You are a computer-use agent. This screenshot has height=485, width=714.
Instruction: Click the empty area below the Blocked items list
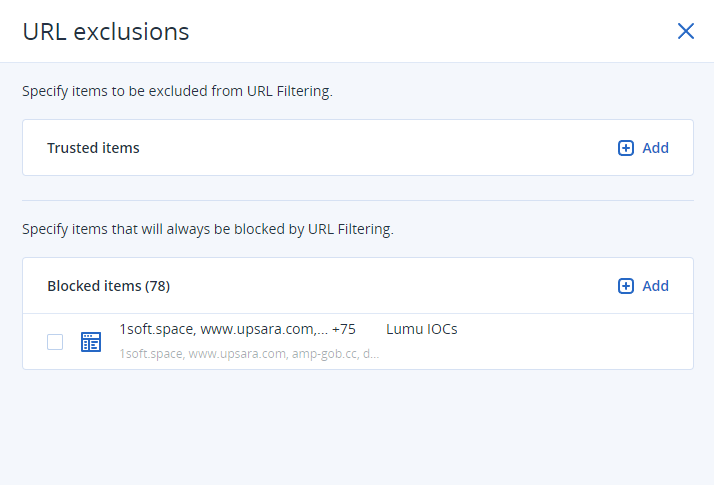[x=357, y=425]
